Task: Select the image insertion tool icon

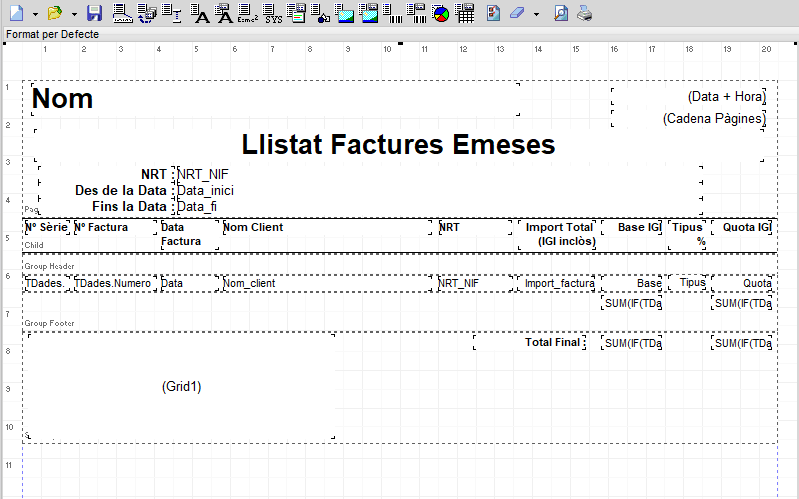Action: (344, 13)
